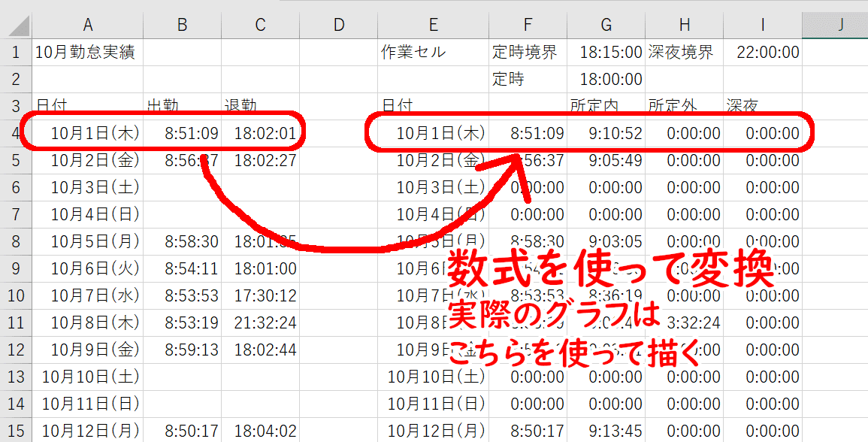Click the 定時 label in row 2
The image size is (868, 442).
pyautogui.click(x=526, y=80)
